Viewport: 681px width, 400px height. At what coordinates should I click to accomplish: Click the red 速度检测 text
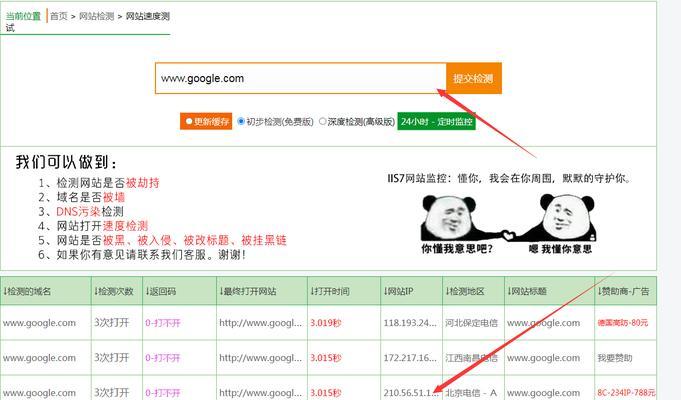coord(125,226)
